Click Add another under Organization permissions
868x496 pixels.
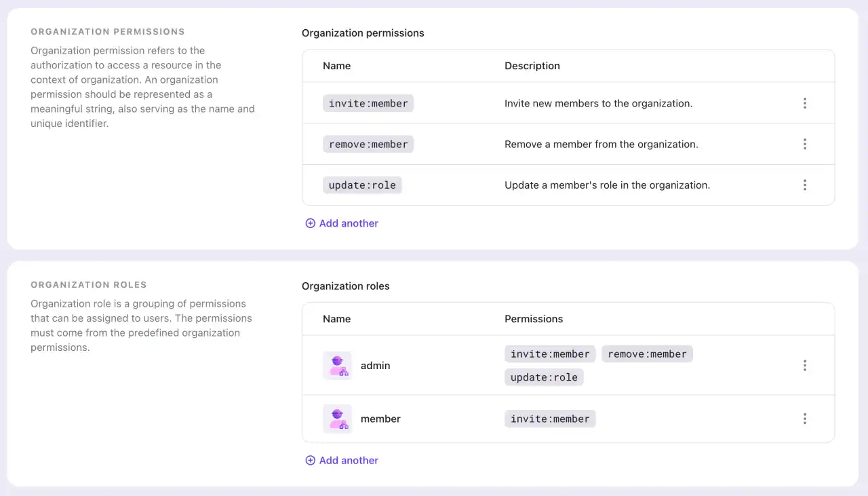tap(341, 223)
